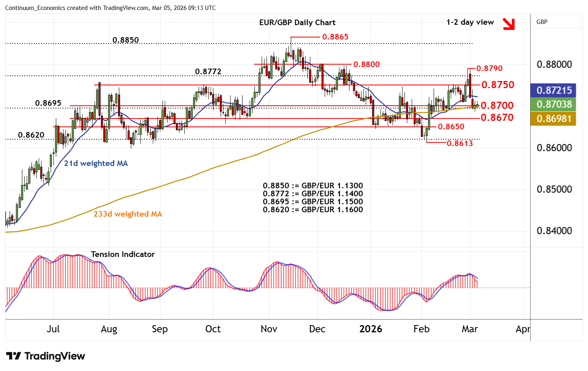
Task: Open the GBP currency selector box
Action: 556,22
